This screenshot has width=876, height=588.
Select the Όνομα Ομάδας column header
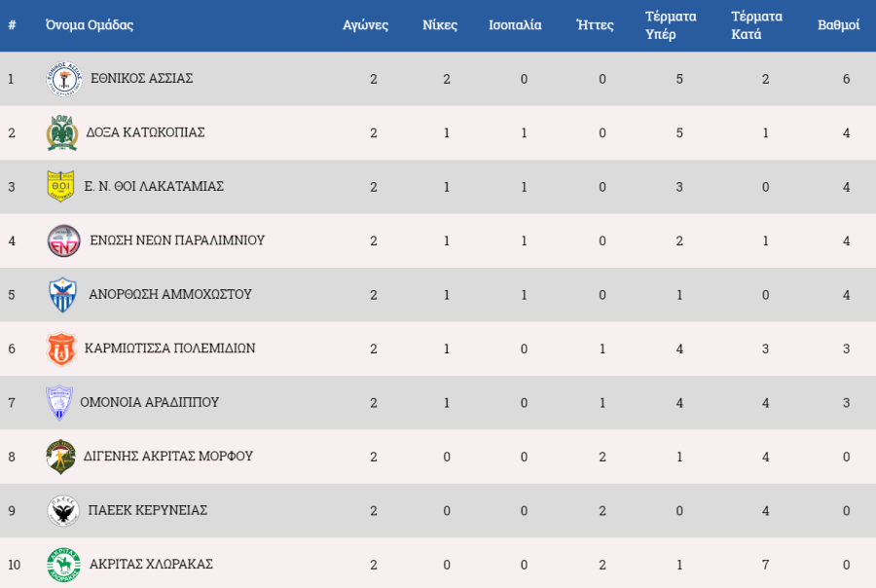coord(90,25)
